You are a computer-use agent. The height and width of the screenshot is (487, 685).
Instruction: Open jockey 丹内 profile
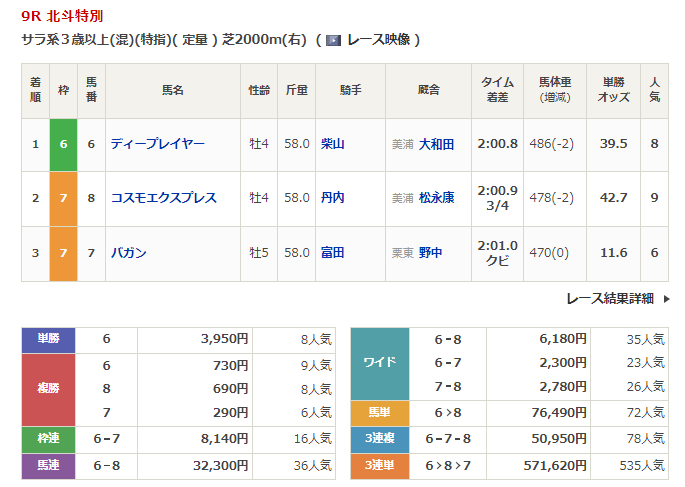point(333,198)
